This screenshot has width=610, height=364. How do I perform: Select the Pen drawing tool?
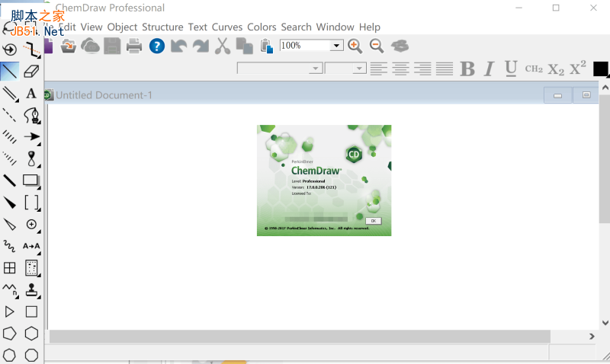click(31, 115)
